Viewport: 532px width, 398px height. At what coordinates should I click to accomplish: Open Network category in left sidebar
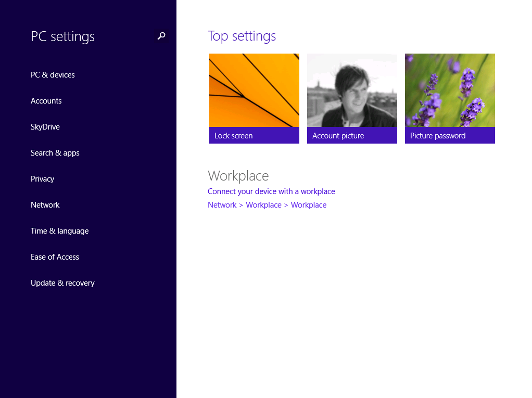tap(45, 205)
